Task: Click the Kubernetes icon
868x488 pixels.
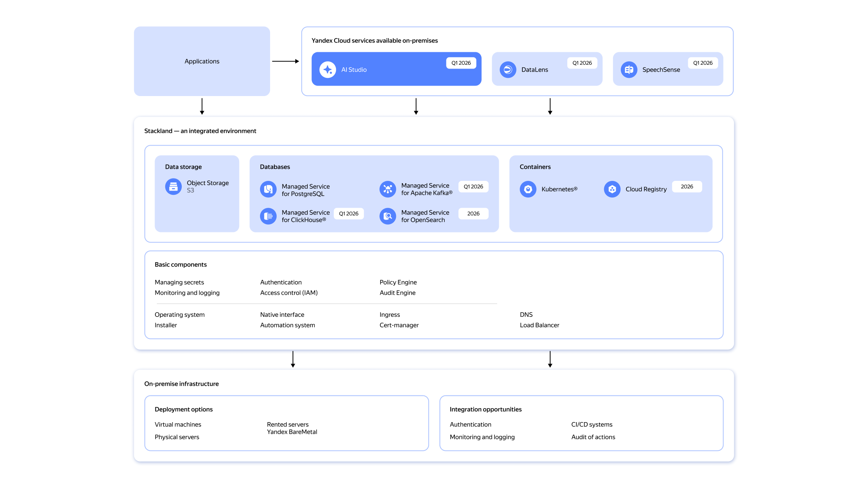Action: pyautogui.click(x=528, y=189)
